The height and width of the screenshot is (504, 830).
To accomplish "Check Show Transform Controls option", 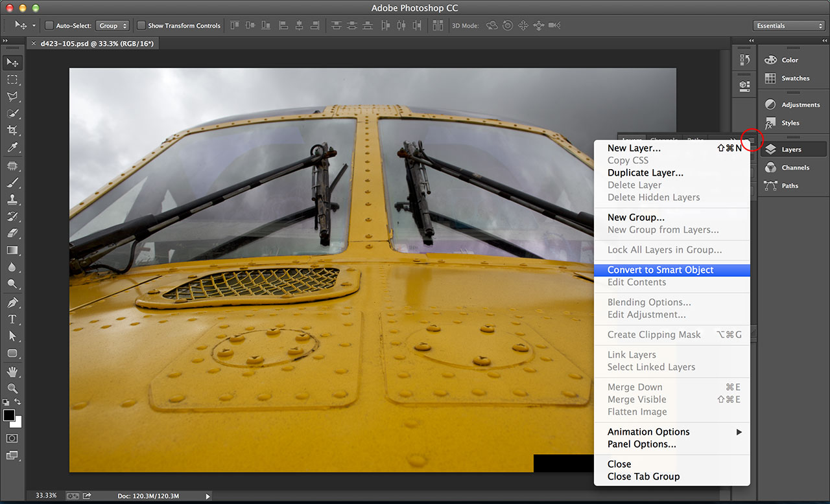I will [141, 26].
